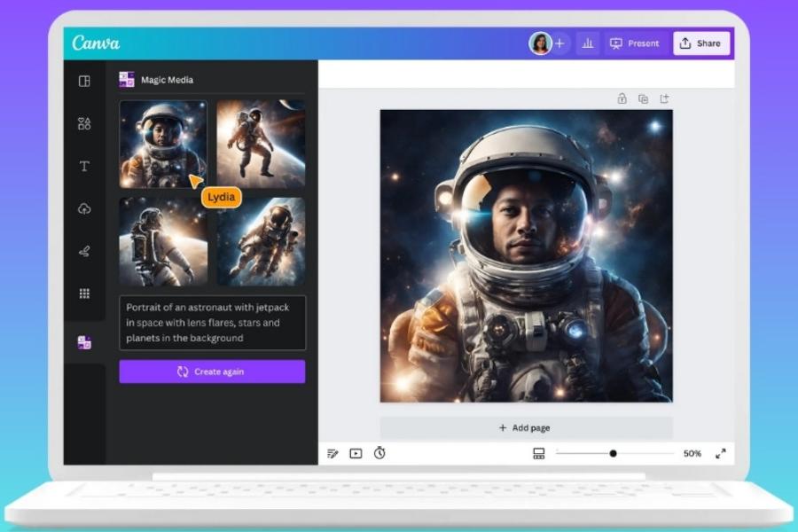
Task: Click the Present button
Action: (x=635, y=43)
